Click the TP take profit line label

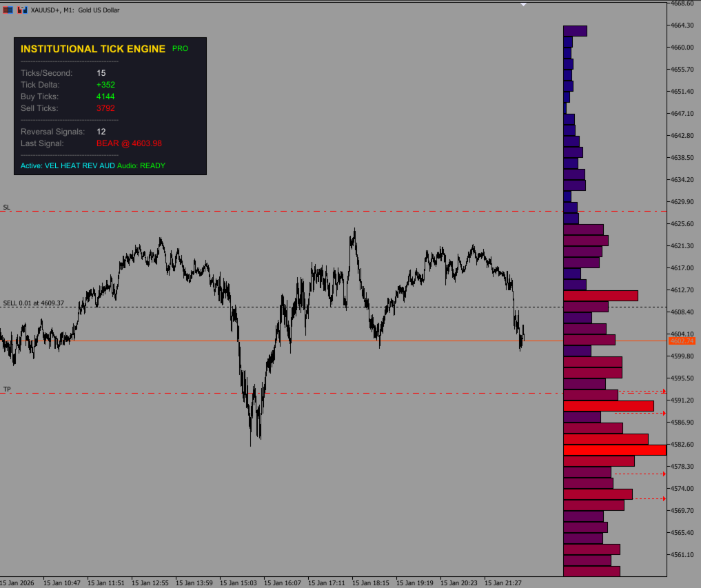pyautogui.click(x=6, y=389)
